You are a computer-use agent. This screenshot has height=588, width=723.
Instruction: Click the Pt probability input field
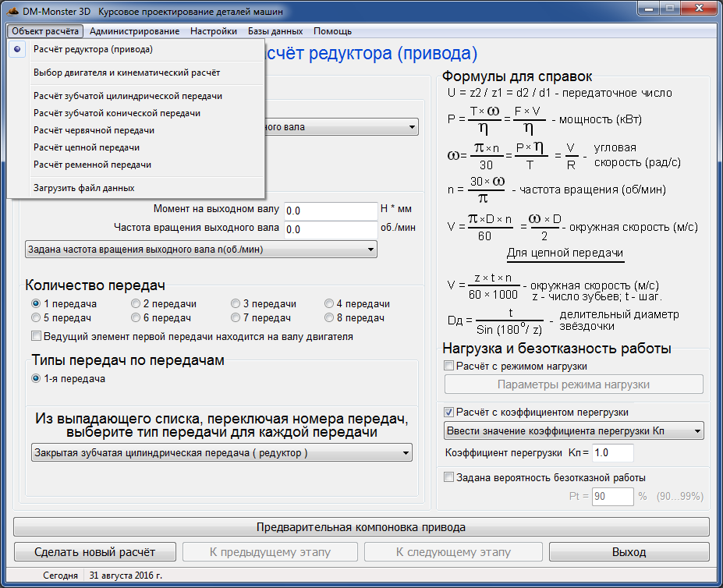point(612,496)
